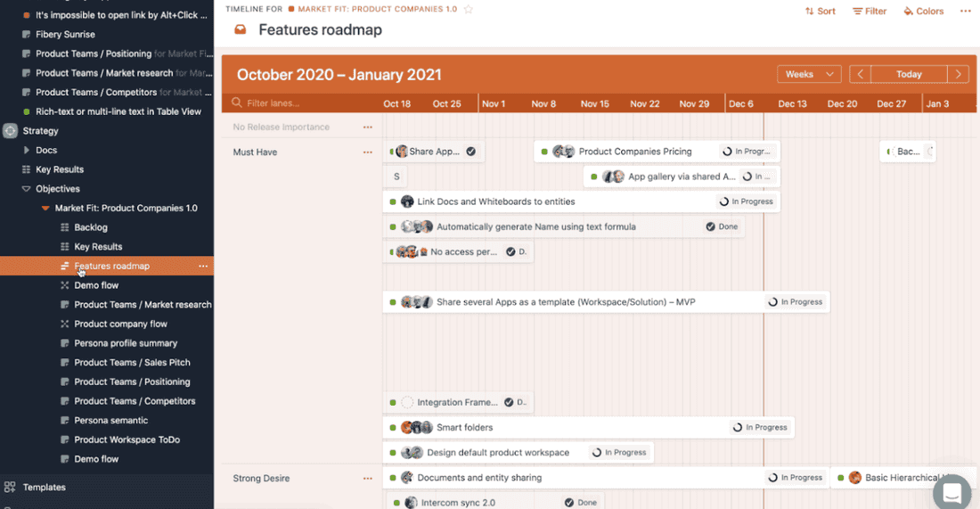Open the second Demo flow document

coord(96,459)
